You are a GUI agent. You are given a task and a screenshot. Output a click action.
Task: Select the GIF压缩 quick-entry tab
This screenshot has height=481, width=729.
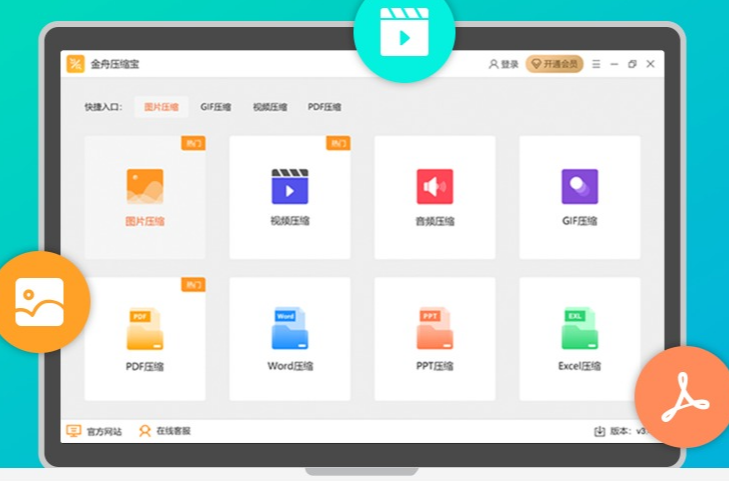coord(216,107)
